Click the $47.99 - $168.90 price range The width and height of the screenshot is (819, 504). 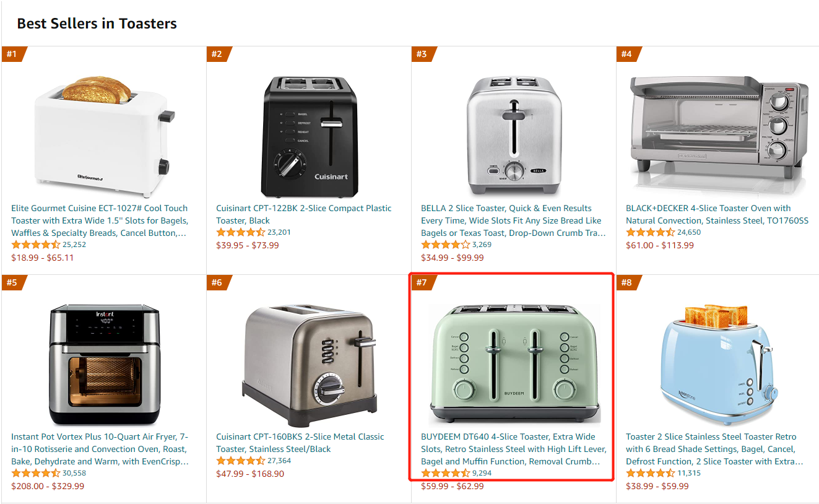(x=250, y=474)
